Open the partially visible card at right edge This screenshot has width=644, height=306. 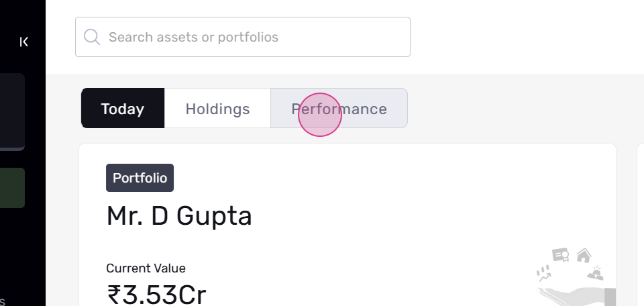[x=640, y=225]
